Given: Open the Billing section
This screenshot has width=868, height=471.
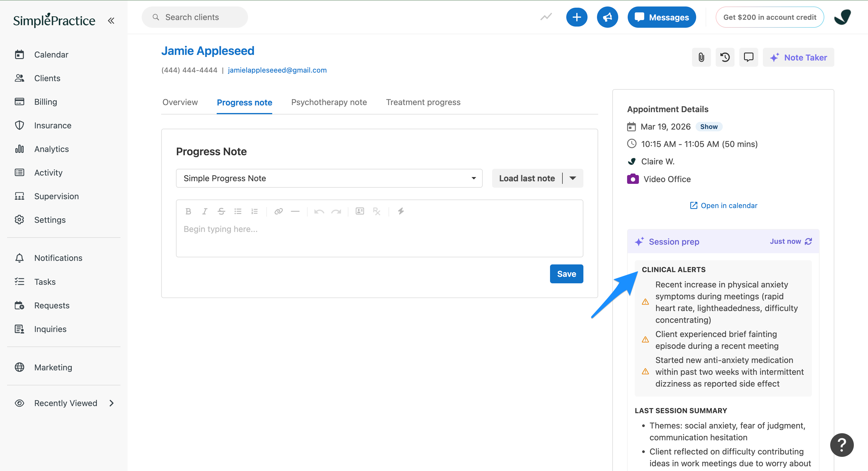Looking at the screenshot, I should coord(45,102).
